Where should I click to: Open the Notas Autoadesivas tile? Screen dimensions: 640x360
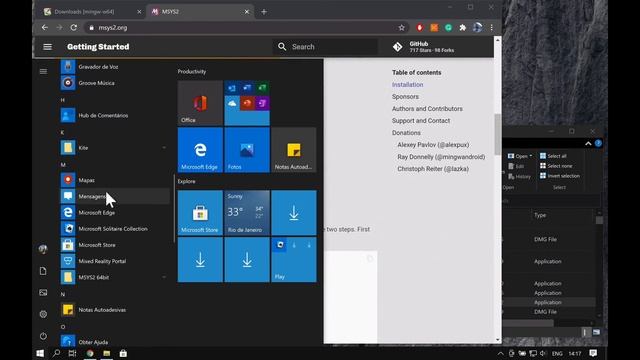tap(293, 150)
